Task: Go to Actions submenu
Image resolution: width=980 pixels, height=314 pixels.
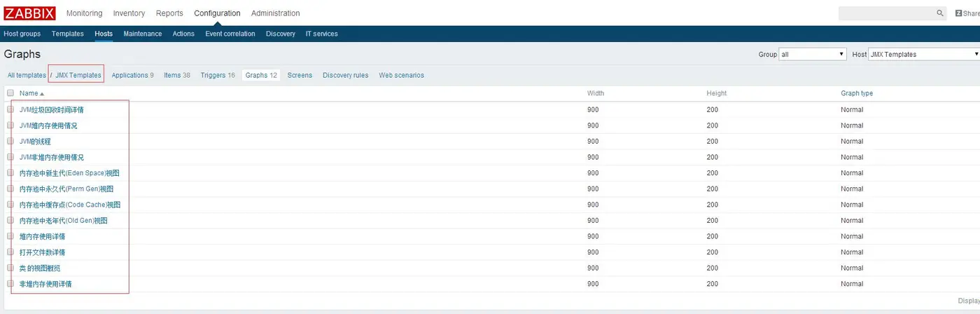Action: pyautogui.click(x=183, y=34)
